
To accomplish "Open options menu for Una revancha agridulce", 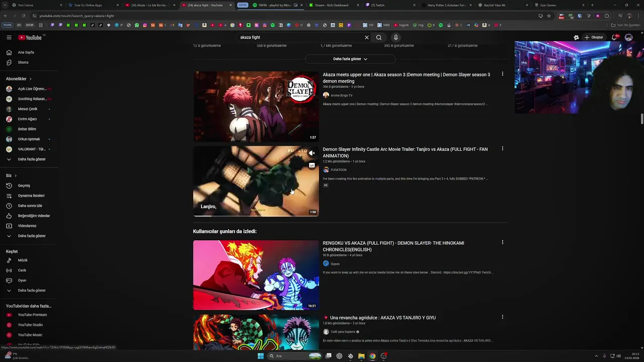I will (502, 317).
